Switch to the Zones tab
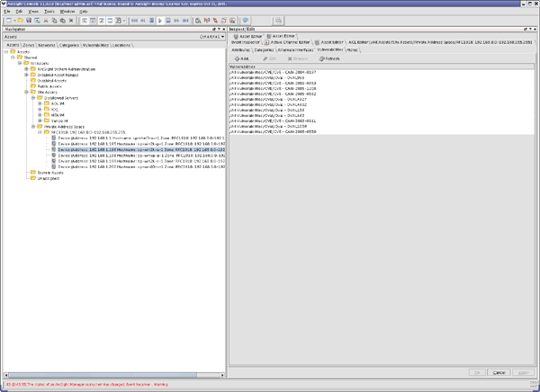 (28, 43)
